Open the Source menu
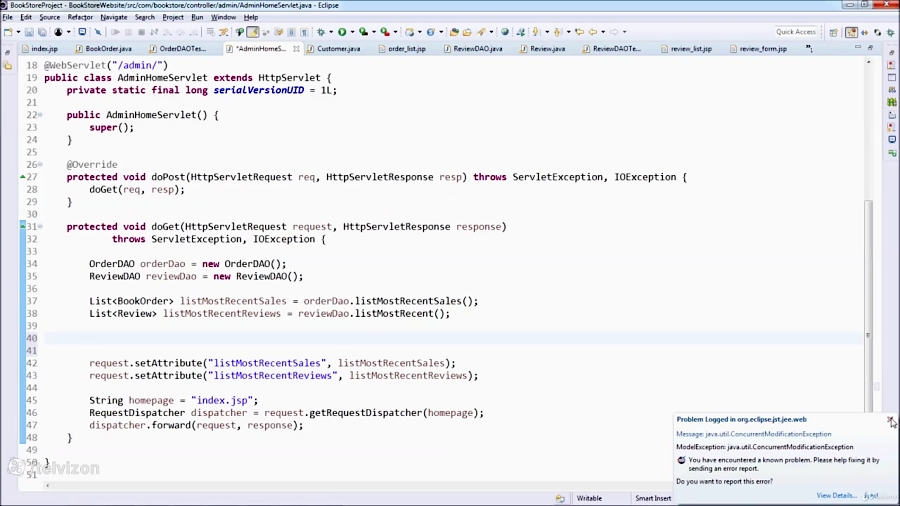Screen dimensions: 900x506 tap(49, 17)
